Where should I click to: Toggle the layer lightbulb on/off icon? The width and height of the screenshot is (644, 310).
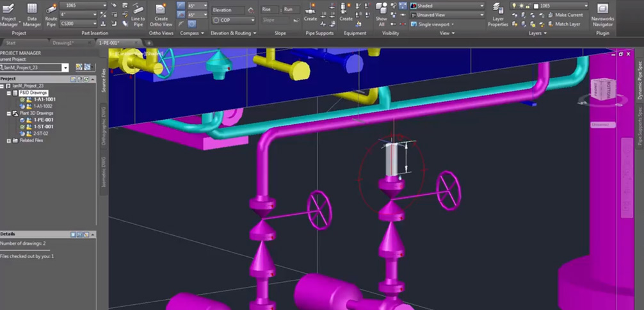click(514, 6)
